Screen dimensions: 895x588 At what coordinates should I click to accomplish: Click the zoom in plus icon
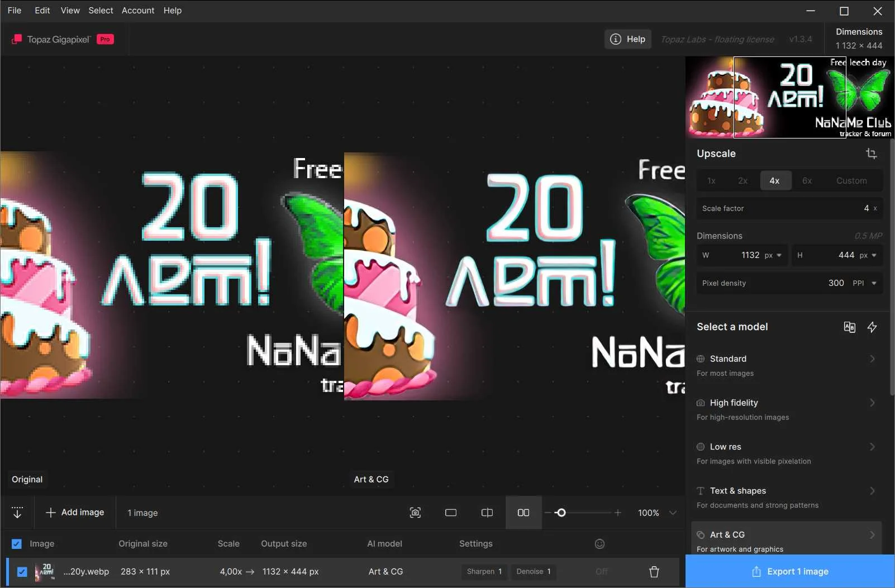(x=618, y=513)
